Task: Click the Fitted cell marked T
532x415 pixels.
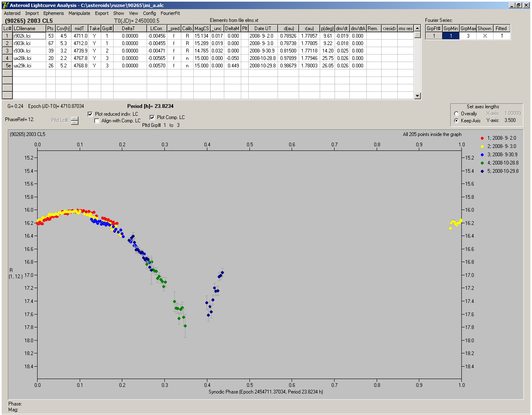Action: [x=501, y=36]
